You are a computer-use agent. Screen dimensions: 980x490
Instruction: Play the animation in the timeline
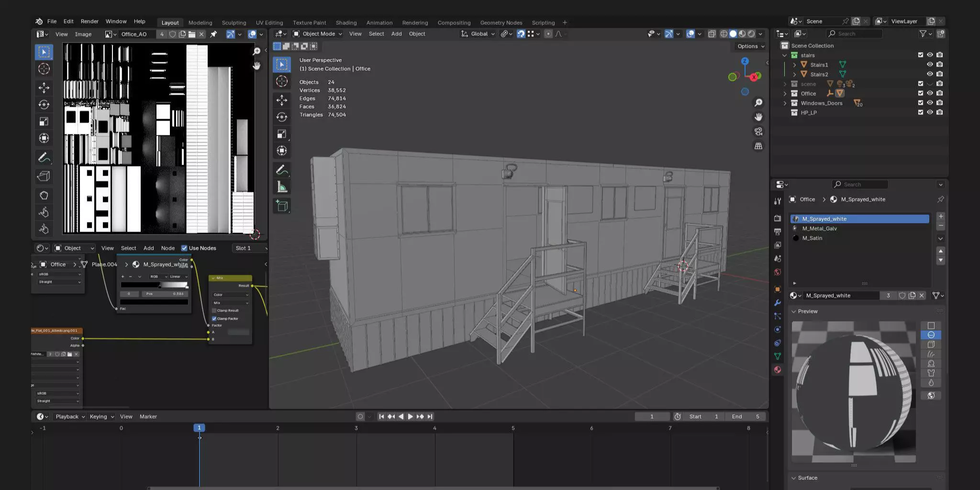(410, 417)
